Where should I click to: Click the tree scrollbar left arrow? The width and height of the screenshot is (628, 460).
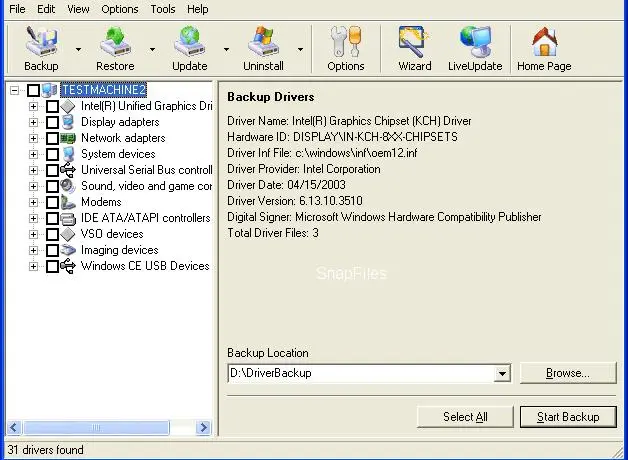pyautogui.click(x=14, y=428)
